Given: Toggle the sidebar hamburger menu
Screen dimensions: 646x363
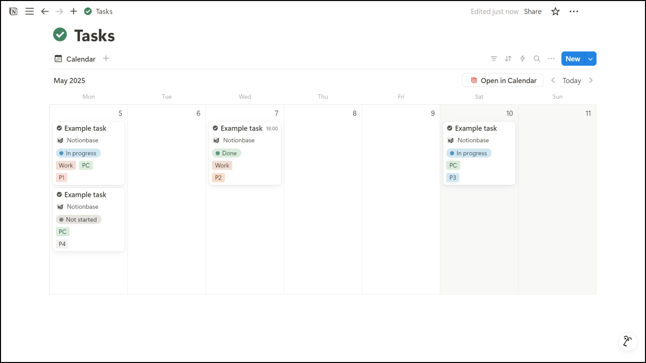Looking at the screenshot, I should click(x=29, y=12).
